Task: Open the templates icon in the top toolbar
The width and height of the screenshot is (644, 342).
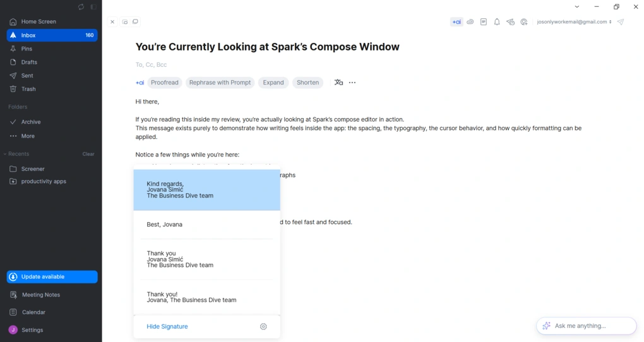Action: [x=484, y=21]
